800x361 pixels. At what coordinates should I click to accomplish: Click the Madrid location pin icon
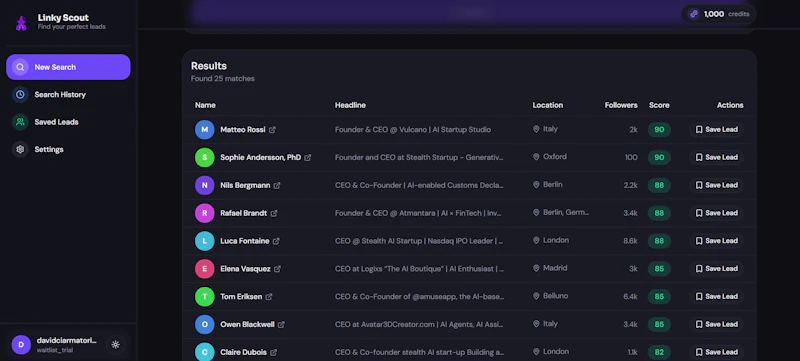click(536, 268)
